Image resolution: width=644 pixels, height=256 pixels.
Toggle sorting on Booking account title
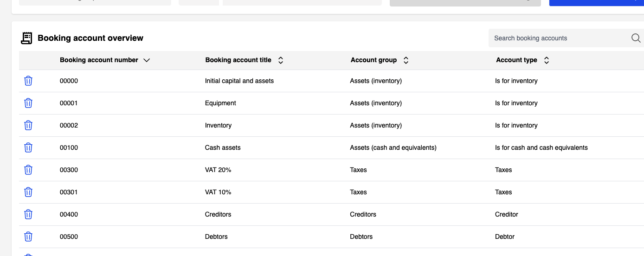280,60
